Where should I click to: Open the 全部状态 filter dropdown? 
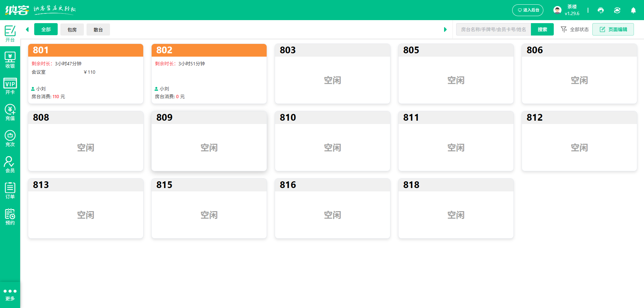(x=575, y=29)
